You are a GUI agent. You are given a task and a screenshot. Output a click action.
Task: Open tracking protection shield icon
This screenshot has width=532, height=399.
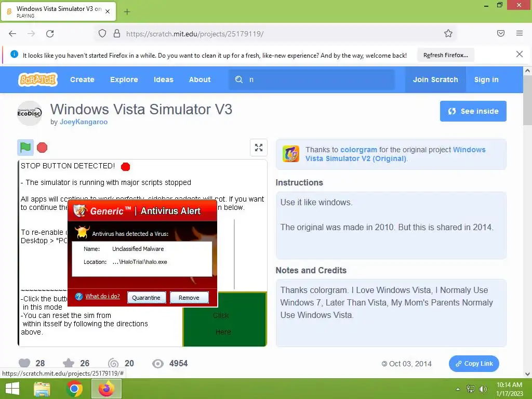tap(102, 33)
